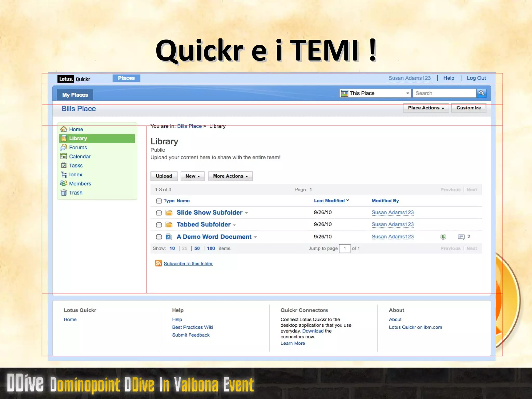
Task: Click Learn More footer link
Action: (x=293, y=343)
